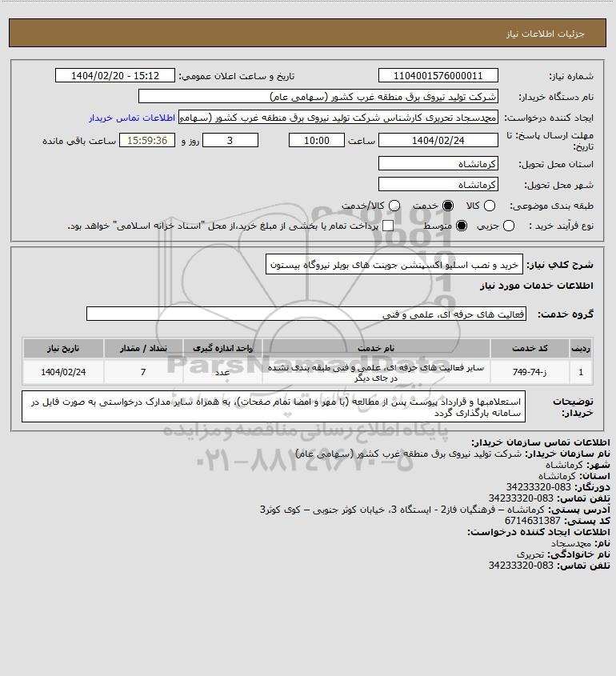Image resolution: width=616 pixels, height=676 pixels.
Task: Click delivery province field کرمانشاه
Action: tap(438, 163)
